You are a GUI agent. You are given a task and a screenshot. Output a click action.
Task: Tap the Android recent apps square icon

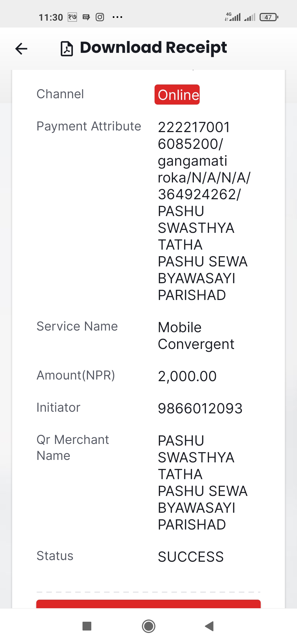point(87,626)
